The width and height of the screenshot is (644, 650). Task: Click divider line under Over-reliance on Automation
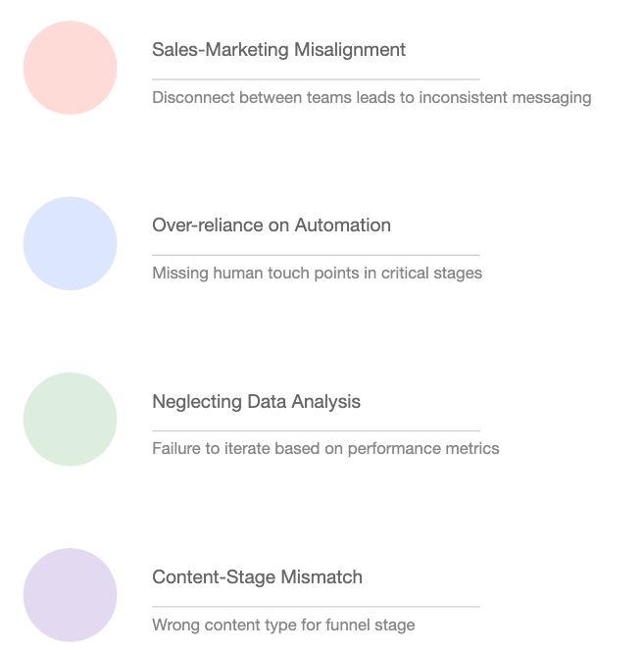(x=317, y=255)
